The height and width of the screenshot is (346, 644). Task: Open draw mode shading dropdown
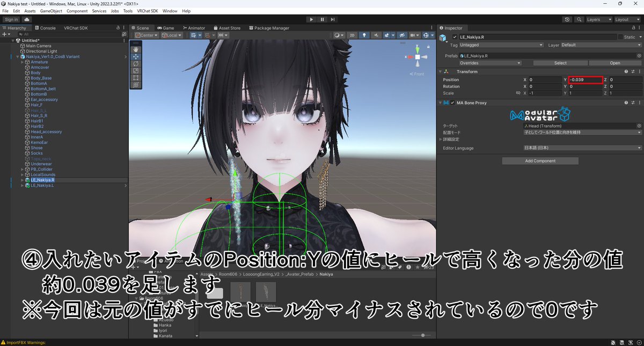(339, 35)
